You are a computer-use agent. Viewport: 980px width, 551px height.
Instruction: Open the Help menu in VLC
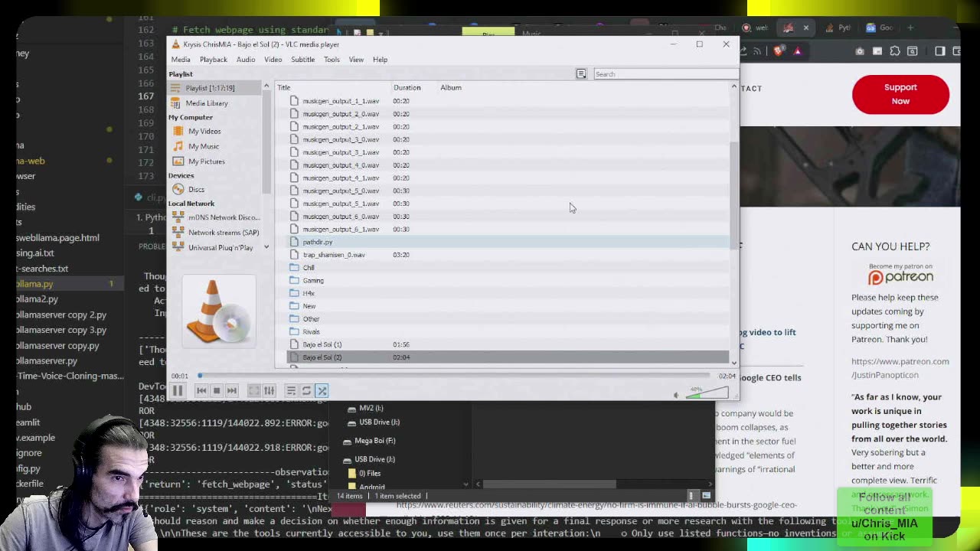(380, 60)
